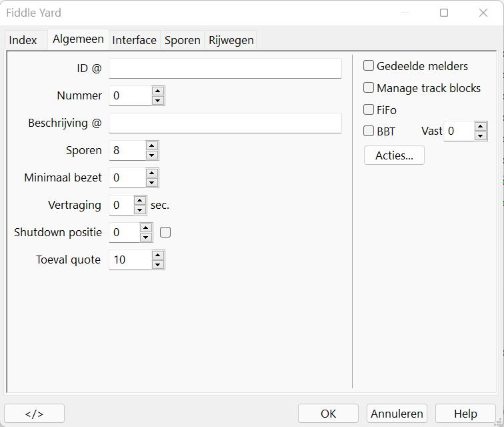The height and width of the screenshot is (427, 504).
Task: Decrease the Vast spinner value
Action: pyautogui.click(x=480, y=136)
